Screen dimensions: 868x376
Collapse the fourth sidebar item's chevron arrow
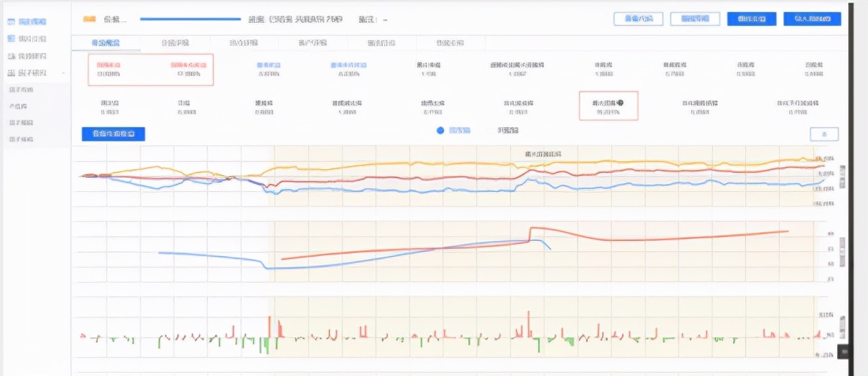[64, 73]
